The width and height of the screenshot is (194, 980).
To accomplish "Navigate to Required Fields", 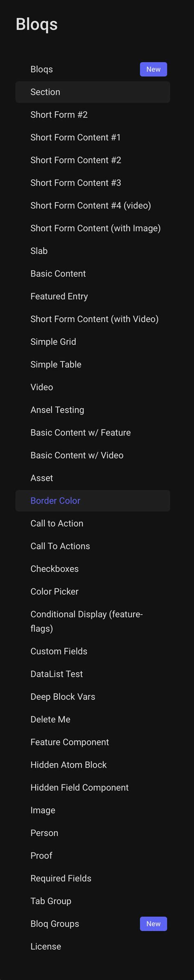I will (x=92, y=878).
